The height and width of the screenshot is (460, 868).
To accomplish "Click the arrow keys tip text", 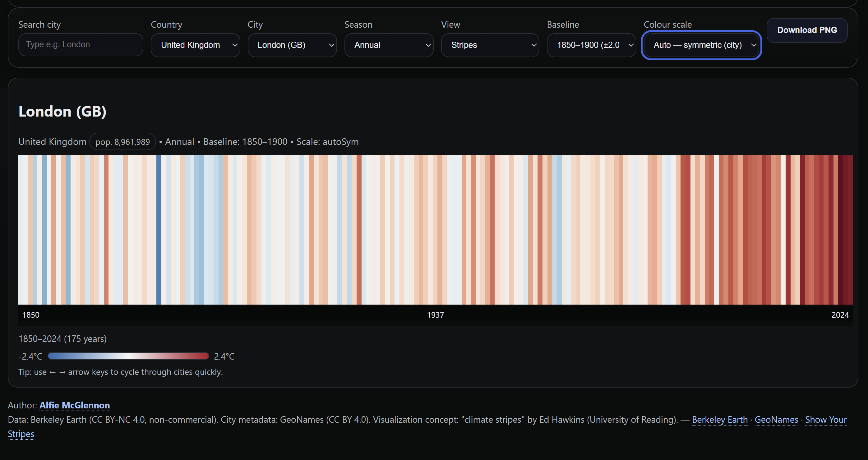I will coord(121,372).
